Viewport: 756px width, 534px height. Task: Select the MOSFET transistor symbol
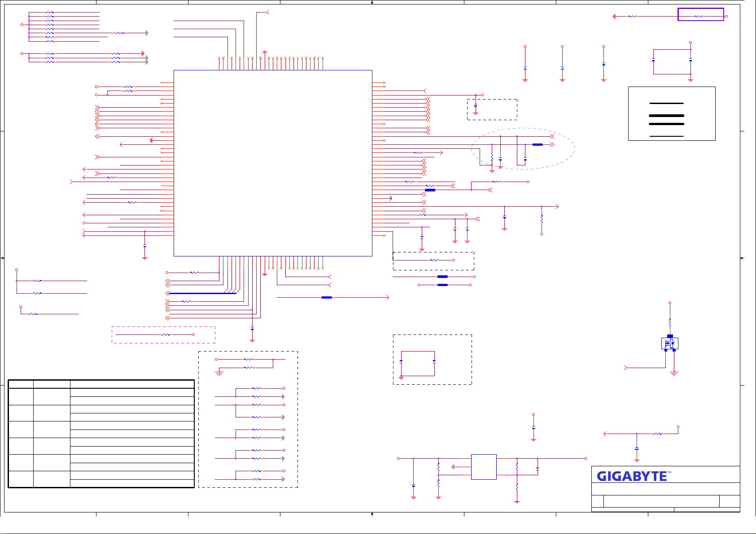[x=669, y=343]
